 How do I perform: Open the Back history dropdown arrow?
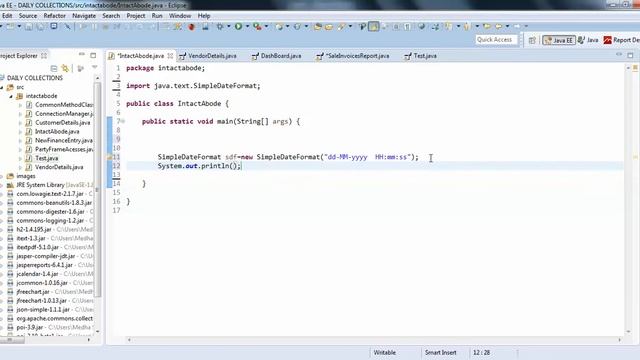point(507,27)
